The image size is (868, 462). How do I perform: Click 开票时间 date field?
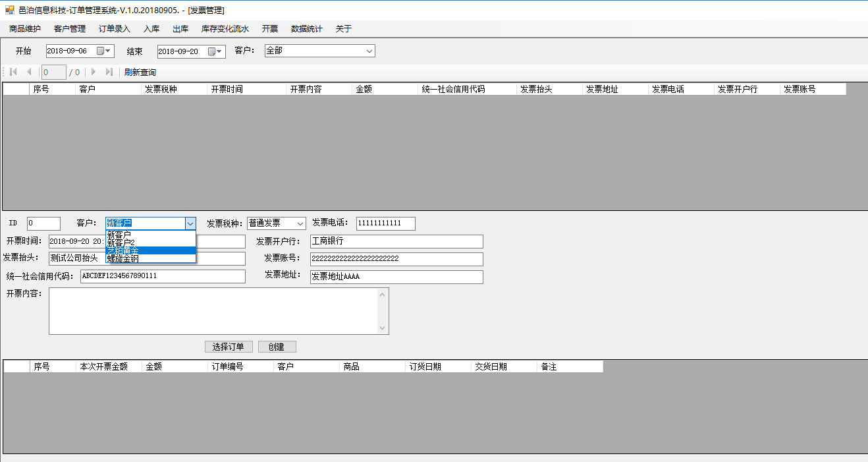(x=147, y=241)
